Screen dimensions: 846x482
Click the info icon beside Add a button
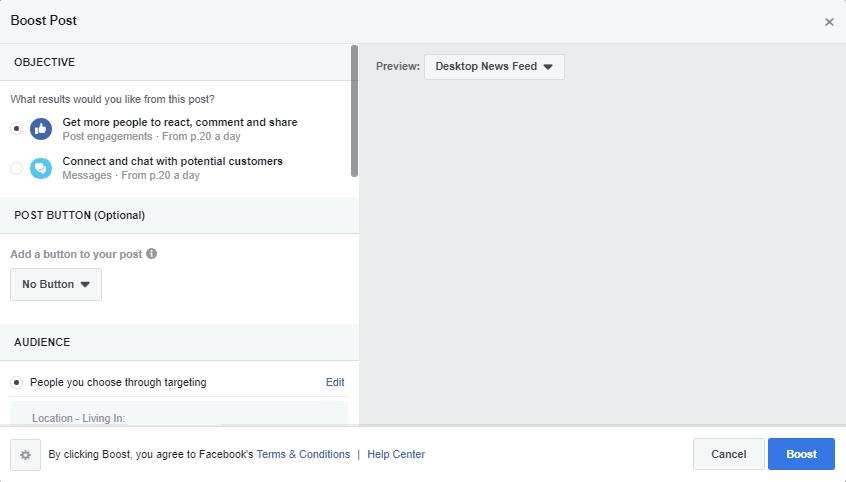pyautogui.click(x=152, y=254)
